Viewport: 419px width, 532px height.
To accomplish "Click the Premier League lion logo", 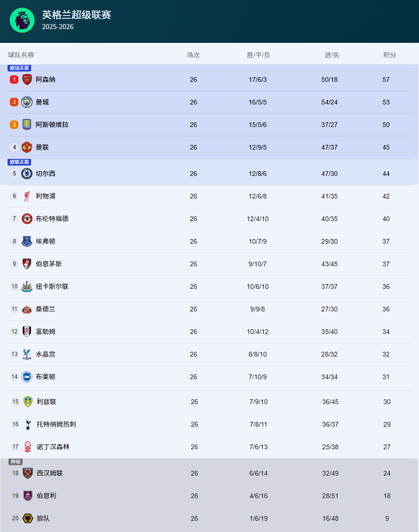I will [x=22, y=20].
